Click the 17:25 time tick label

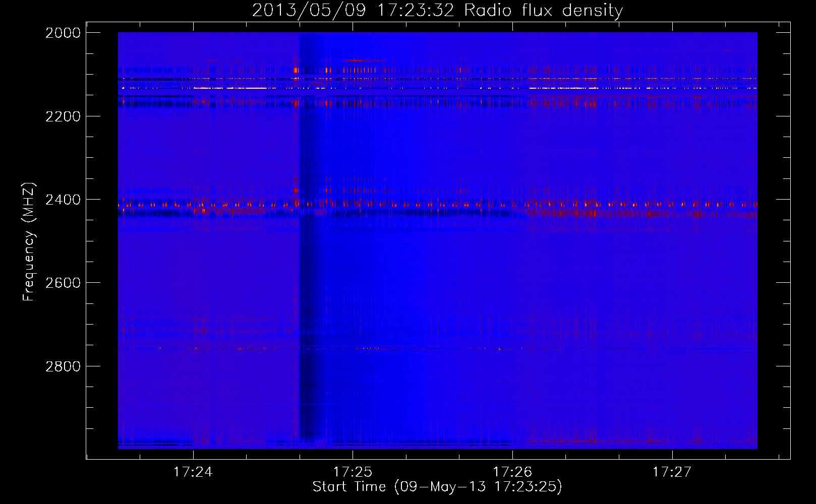353,472
